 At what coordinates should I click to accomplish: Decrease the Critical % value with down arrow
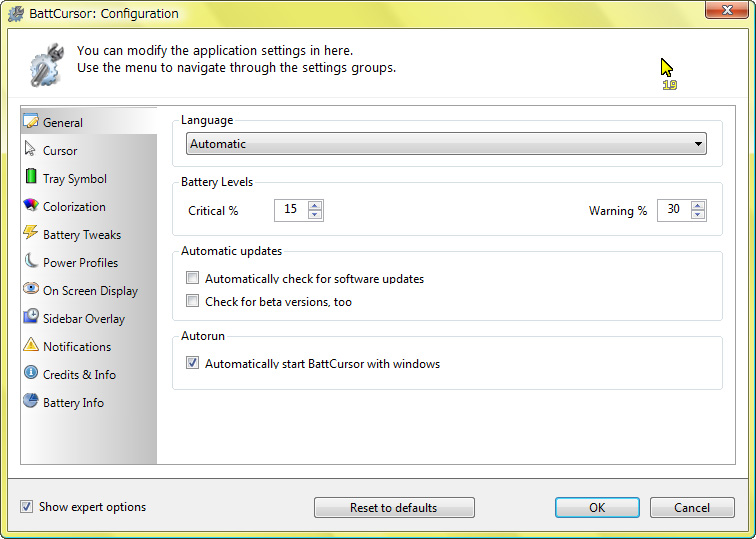point(315,215)
